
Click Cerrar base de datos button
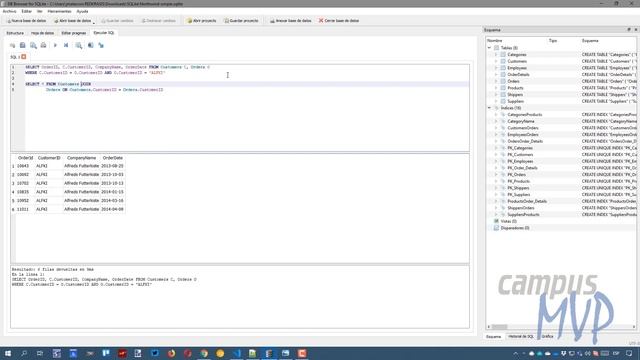coord(339,20)
